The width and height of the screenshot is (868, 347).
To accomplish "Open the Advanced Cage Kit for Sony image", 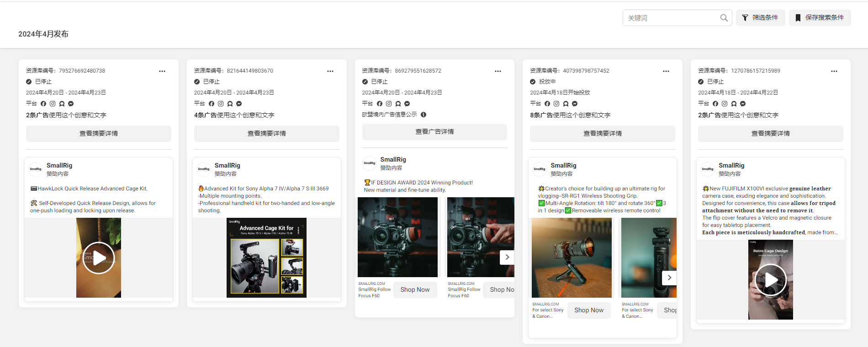I will tap(267, 258).
